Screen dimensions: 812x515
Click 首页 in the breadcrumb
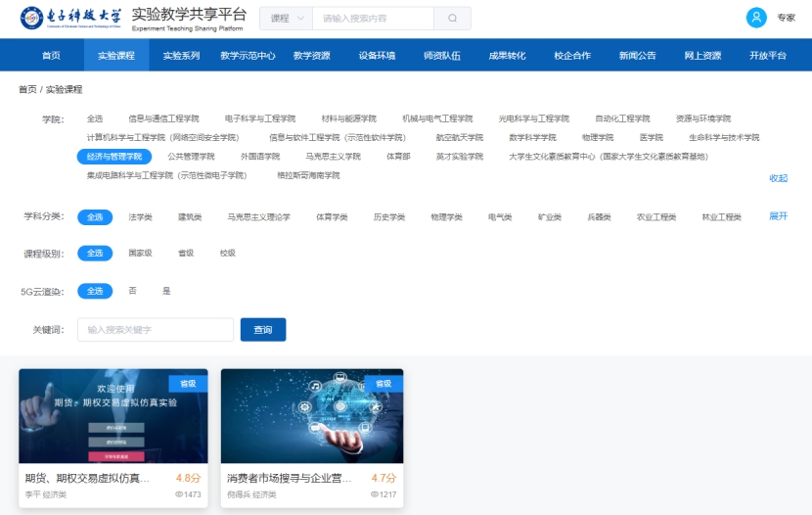click(x=27, y=90)
